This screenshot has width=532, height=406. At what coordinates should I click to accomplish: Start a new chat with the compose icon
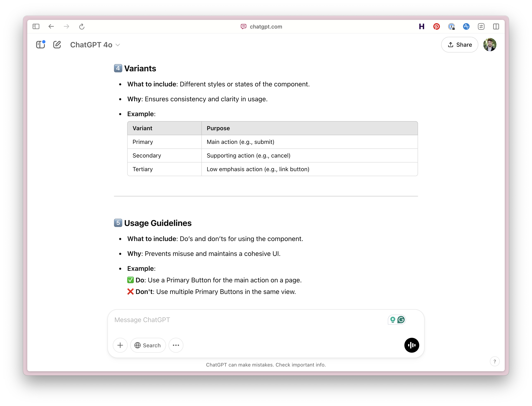[57, 44]
